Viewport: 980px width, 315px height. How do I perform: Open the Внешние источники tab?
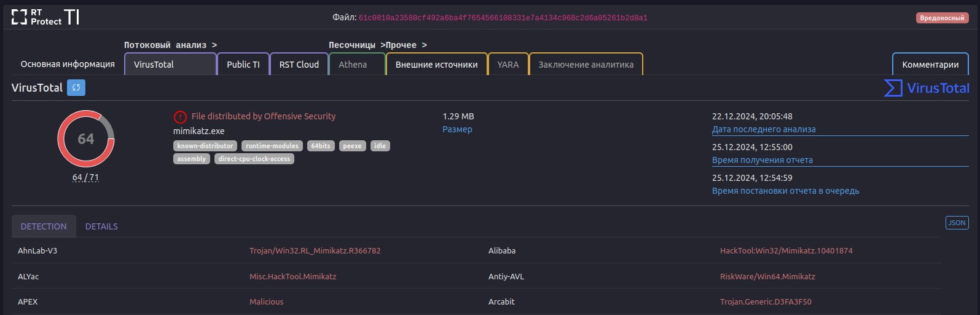tap(436, 65)
